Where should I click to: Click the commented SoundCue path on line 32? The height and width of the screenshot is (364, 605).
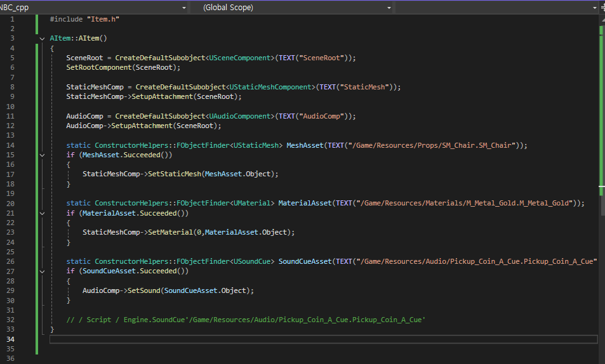246,320
